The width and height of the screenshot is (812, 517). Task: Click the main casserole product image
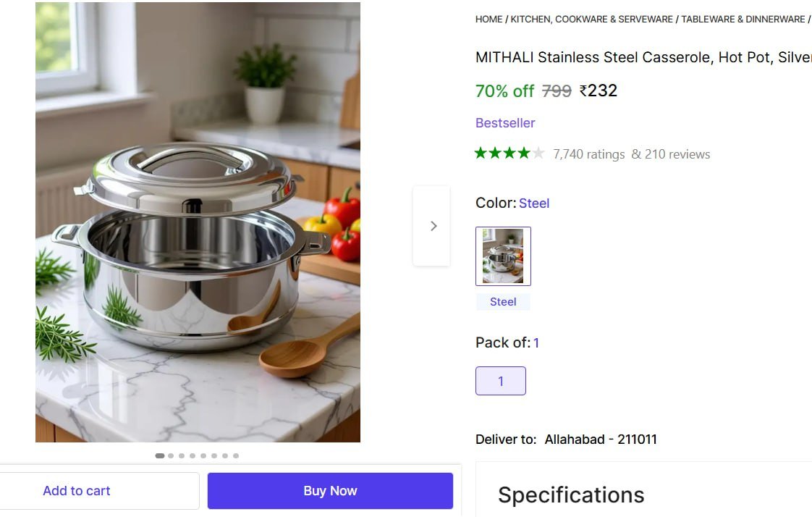click(198, 222)
